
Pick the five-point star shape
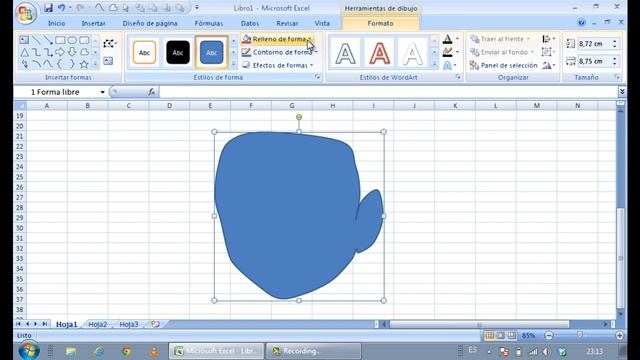coord(84,64)
